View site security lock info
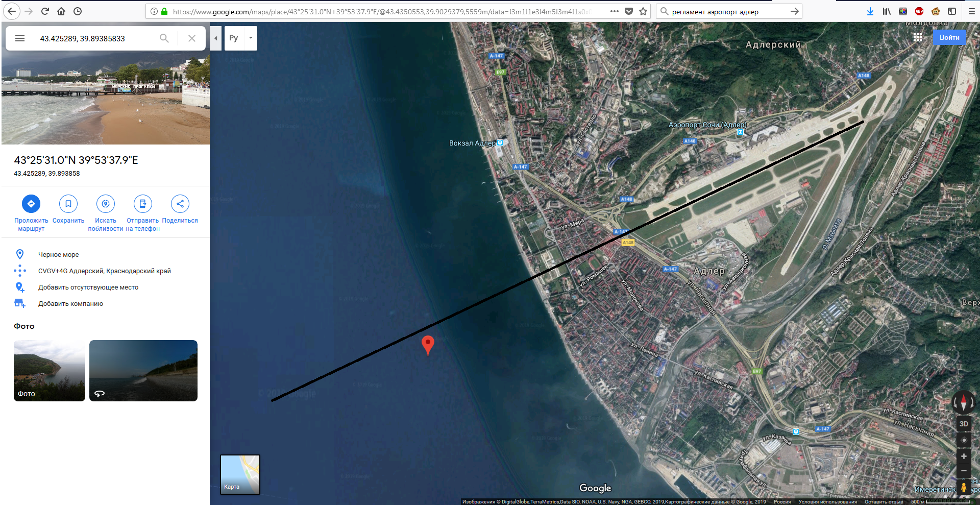Screen dimensions: 980x505 (164, 11)
